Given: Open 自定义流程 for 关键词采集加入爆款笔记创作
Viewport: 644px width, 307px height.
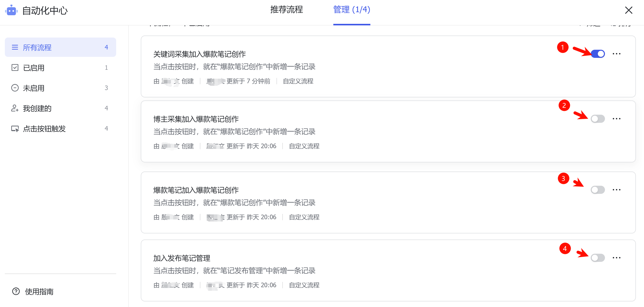Looking at the screenshot, I should (298, 81).
